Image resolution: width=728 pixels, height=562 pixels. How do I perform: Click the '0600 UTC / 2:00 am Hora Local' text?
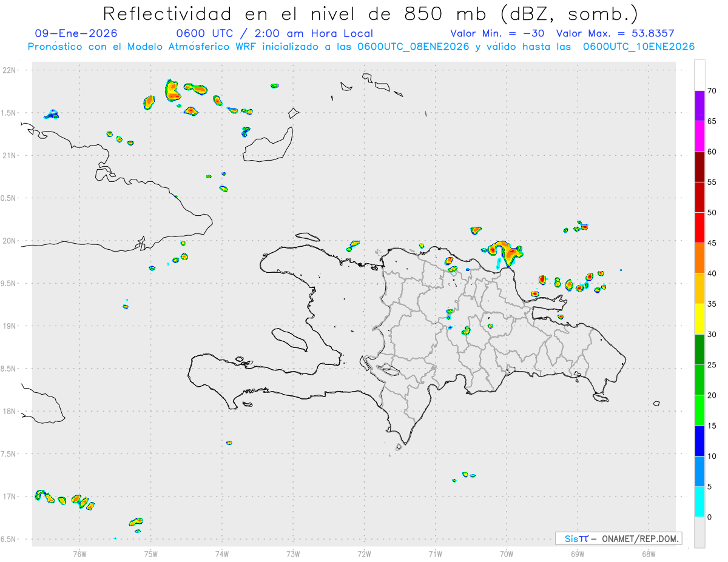pos(274,33)
